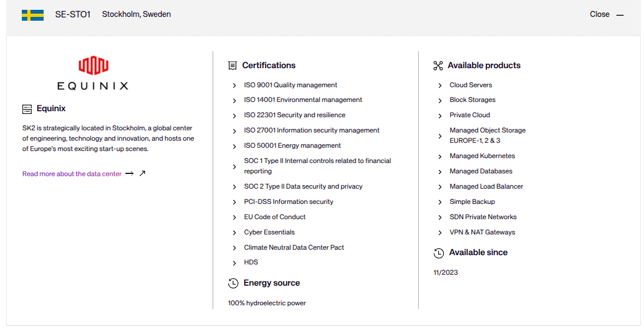
Task: Click the Available since clock icon
Action: pyautogui.click(x=438, y=253)
